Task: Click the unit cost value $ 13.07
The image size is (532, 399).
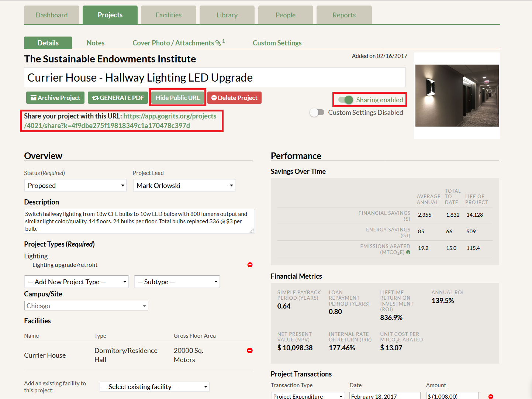Action: [x=391, y=348]
